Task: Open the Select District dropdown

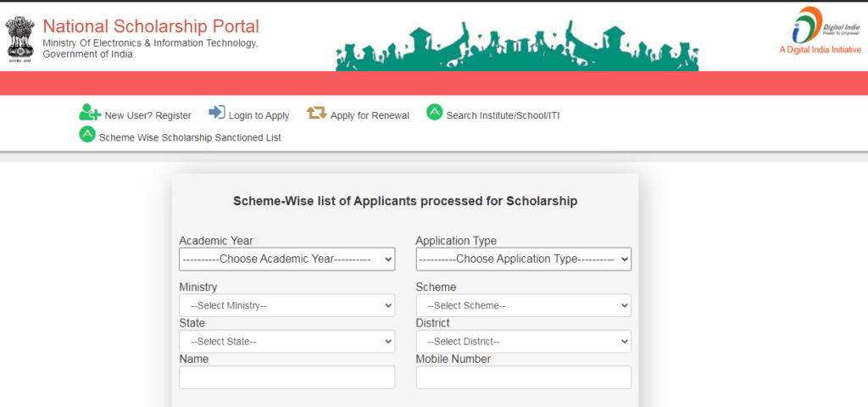Action: point(524,342)
